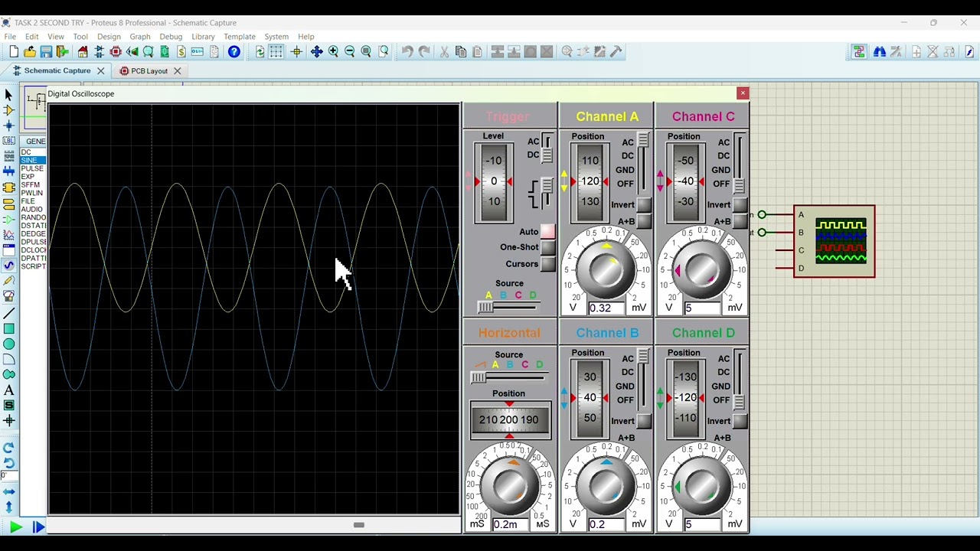This screenshot has height=551, width=980.
Task: Click the trigger Level thumbwheel
Action: click(x=494, y=182)
